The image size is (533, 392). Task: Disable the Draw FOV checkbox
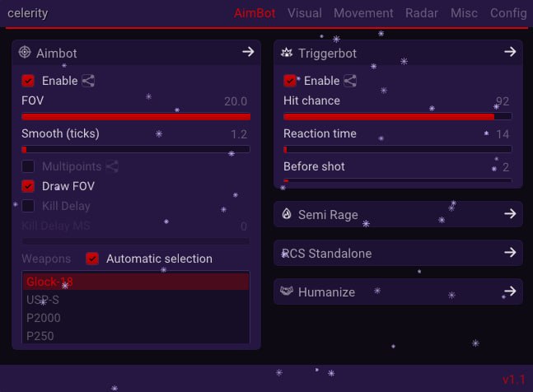[28, 186]
